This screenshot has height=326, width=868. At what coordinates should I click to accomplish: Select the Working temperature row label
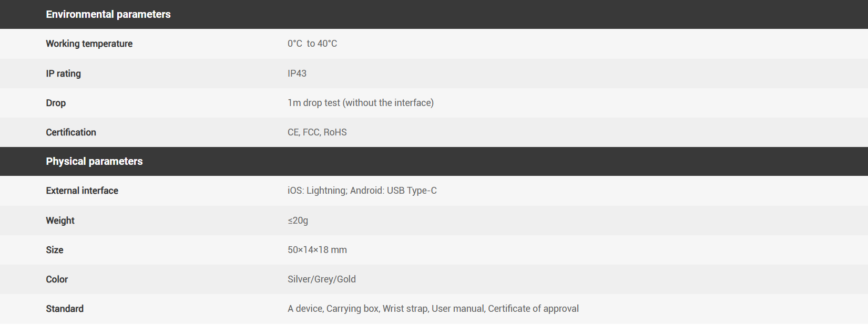pyautogui.click(x=89, y=44)
